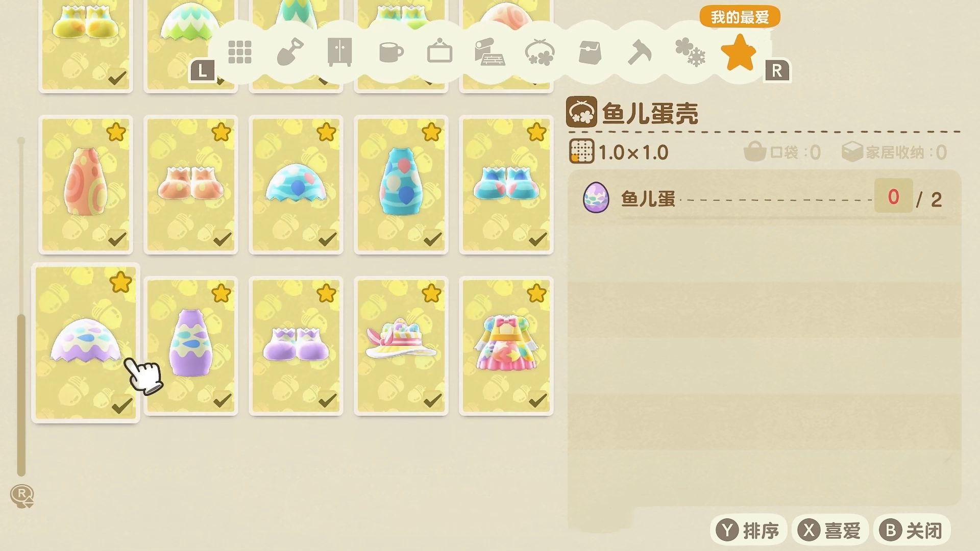Select the seasonal snowflake category icon
Viewport: 980px width, 551px height.
[690, 52]
